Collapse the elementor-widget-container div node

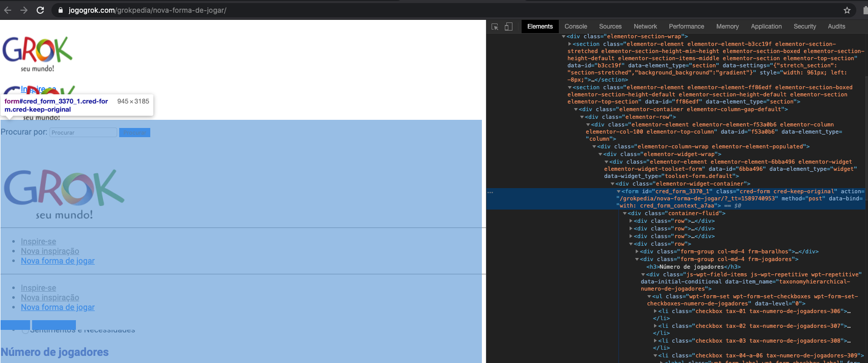tap(612, 184)
